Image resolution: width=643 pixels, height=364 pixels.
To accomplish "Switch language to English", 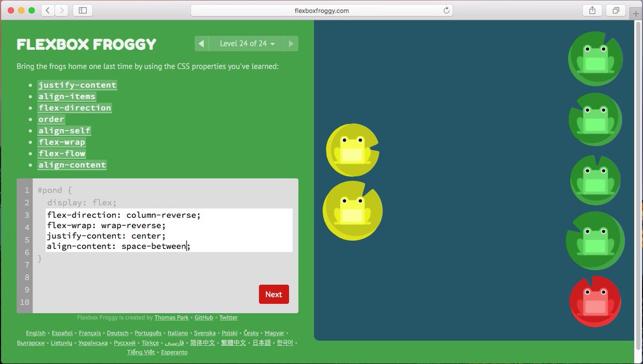I will click(x=36, y=333).
